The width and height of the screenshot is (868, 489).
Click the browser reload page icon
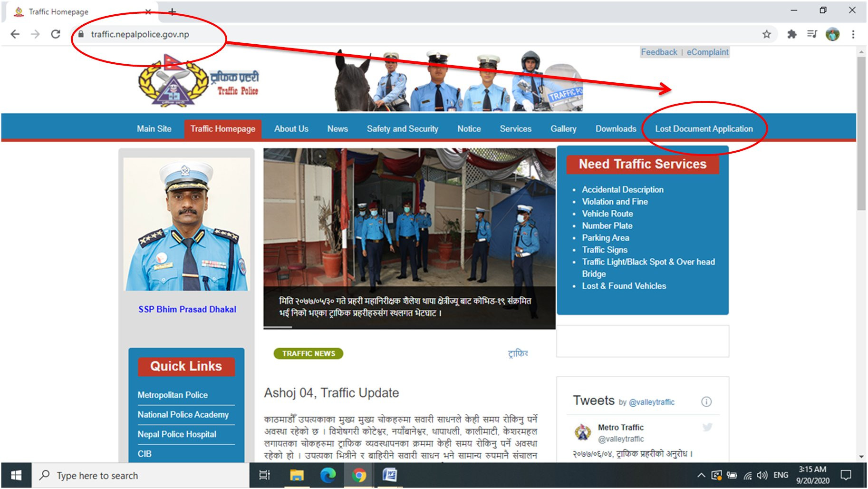(x=56, y=34)
